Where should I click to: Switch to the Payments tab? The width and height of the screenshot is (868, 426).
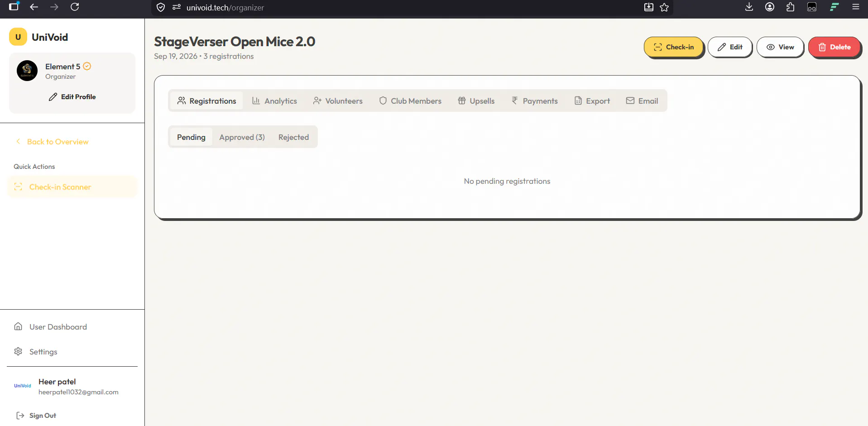click(534, 101)
